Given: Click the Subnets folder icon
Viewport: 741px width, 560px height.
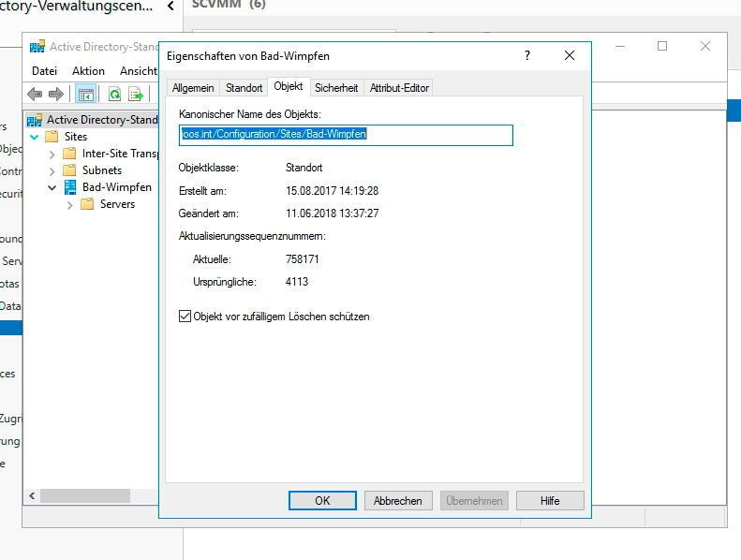Looking at the screenshot, I should [69, 170].
